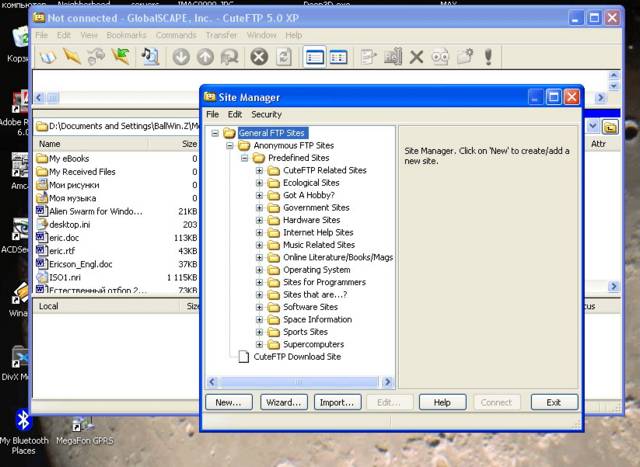640x467 pixels.
Task: Expand CuteFTP Related Sites folder
Action: tap(259, 170)
